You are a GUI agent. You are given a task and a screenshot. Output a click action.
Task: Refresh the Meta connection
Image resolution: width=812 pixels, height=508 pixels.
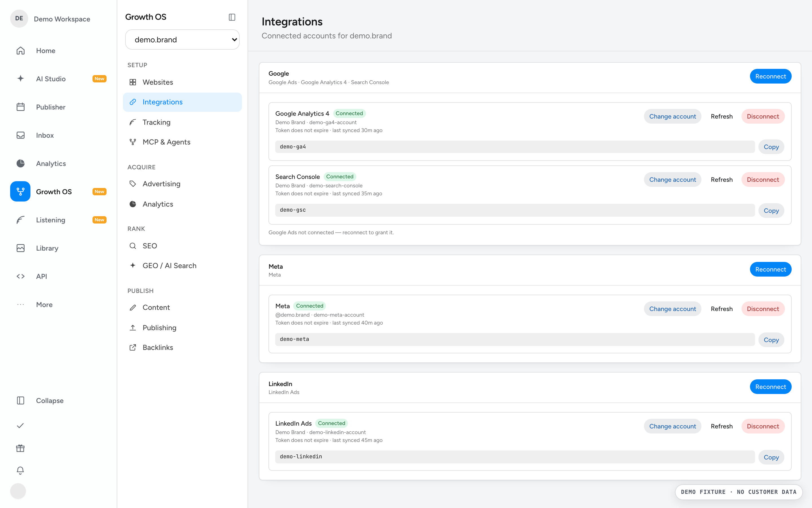click(721, 309)
